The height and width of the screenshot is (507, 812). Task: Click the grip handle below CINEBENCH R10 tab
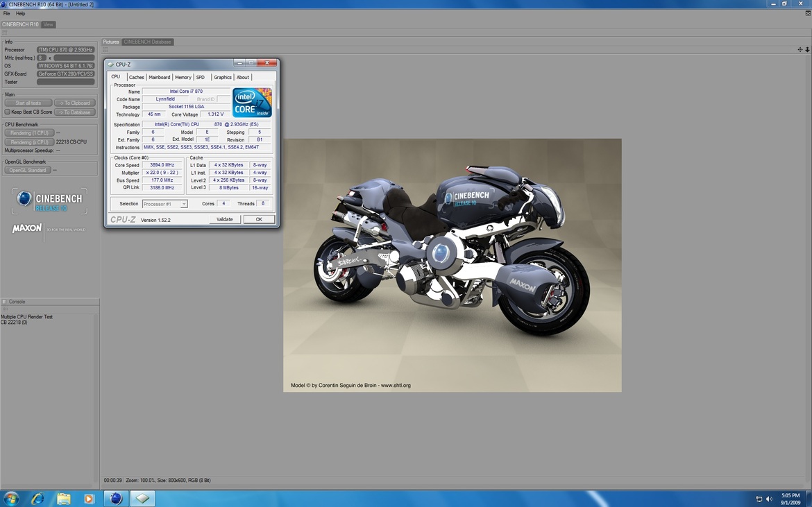coord(5,33)
